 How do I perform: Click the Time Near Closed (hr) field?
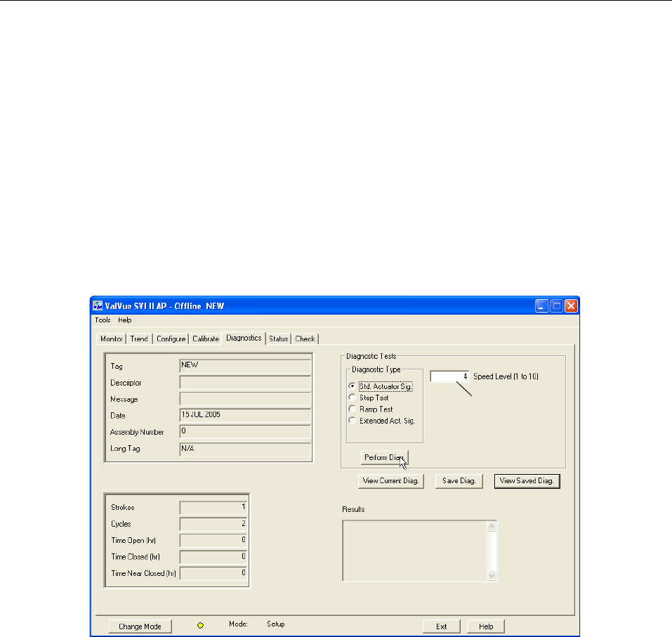213,572
